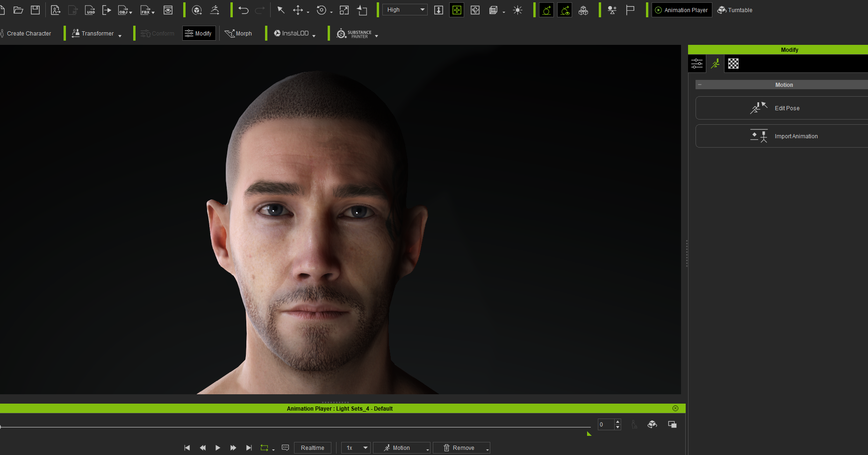This screenshot has height=455, width=868.
Task: Toggle the first green physics simulation icon
Action: pos(546,10)
